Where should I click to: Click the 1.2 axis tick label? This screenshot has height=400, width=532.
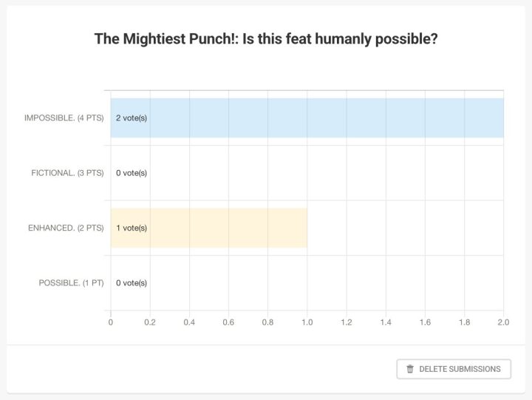[347, 322]
